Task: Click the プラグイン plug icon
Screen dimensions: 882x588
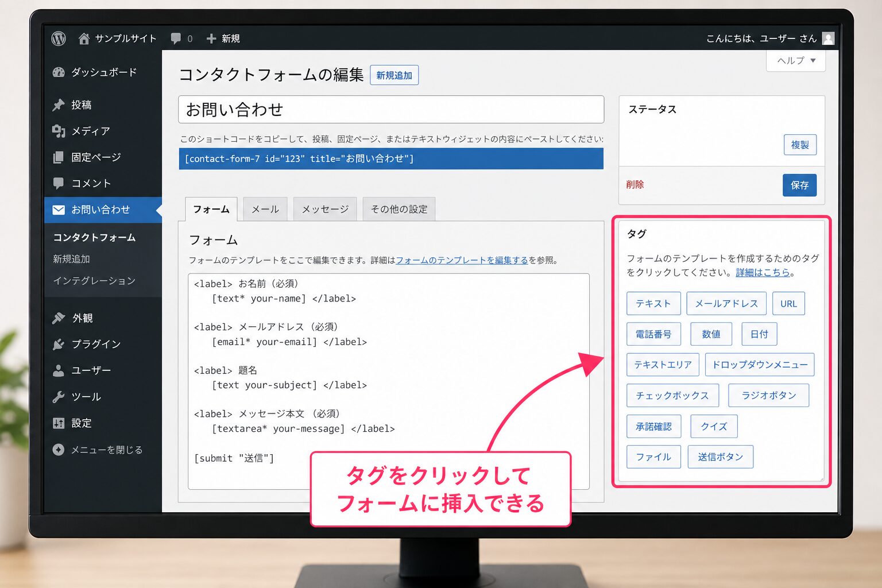Action: 59,344
